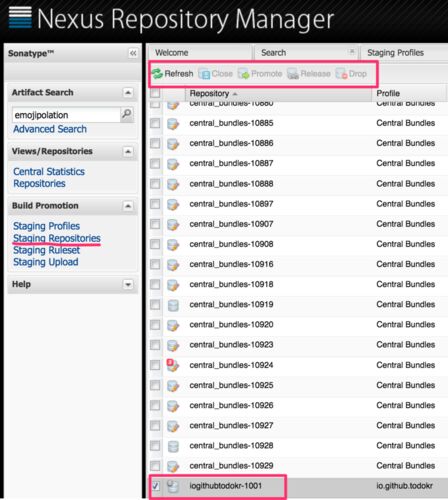Click the Nexus Repository Manager logo
This screenshot has height=500, width=448.
tap(171, 19)
